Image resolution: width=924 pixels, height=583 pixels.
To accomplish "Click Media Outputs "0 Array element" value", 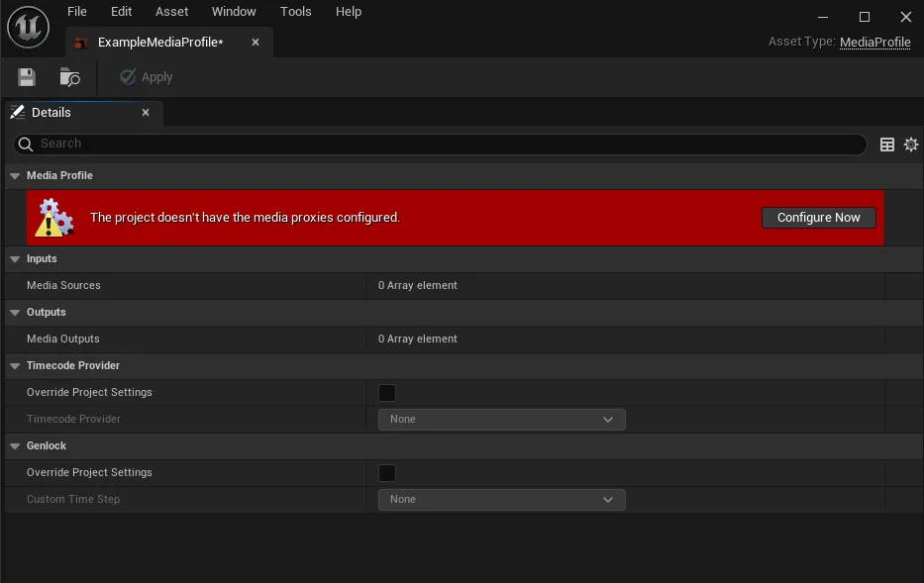I will coord(418,340).
